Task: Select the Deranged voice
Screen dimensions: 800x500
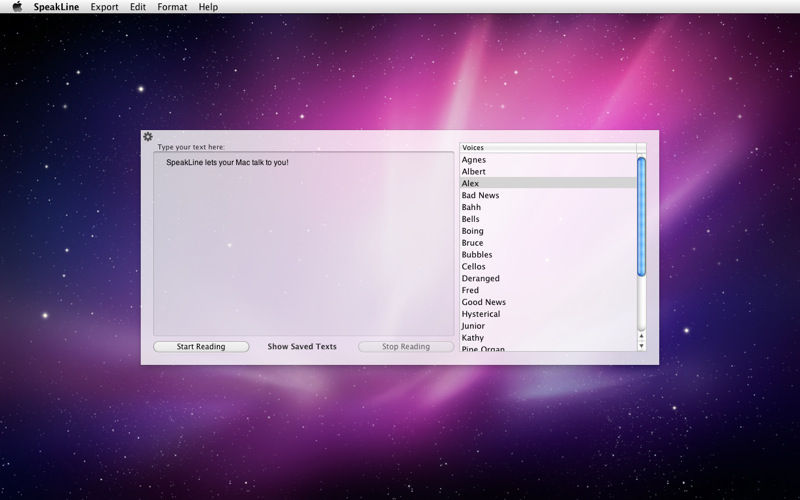Action: (x=548, y=278)
